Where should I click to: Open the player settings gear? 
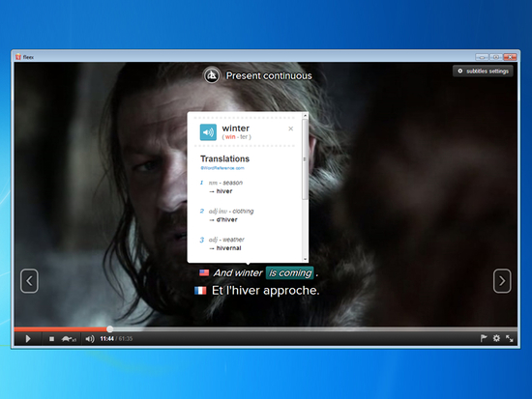click(496, 338)
